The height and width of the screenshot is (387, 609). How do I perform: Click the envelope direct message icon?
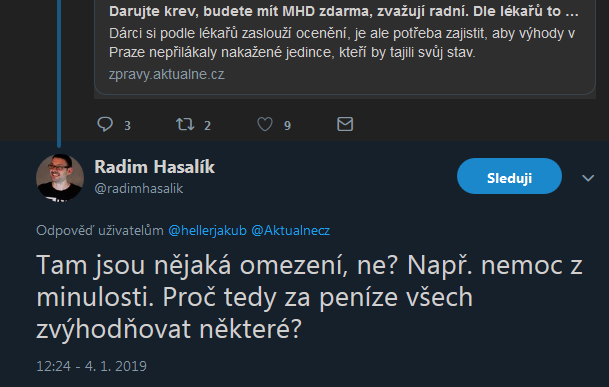(345, 124)
